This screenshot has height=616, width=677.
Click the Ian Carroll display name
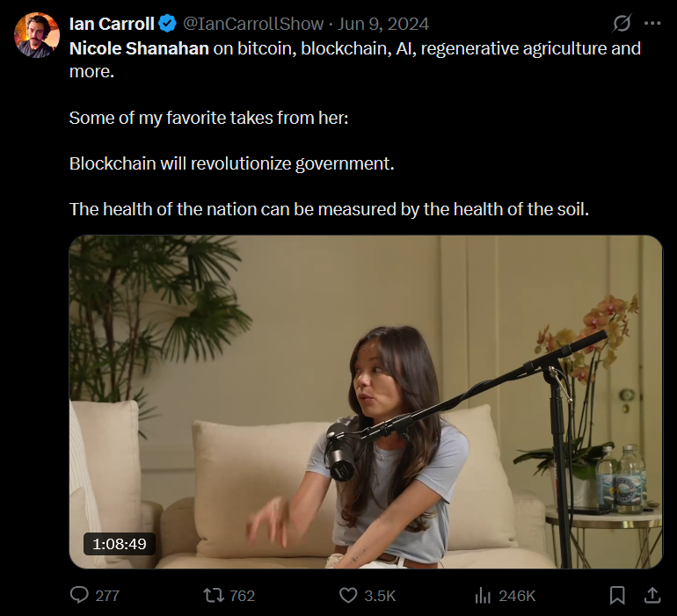111,24
